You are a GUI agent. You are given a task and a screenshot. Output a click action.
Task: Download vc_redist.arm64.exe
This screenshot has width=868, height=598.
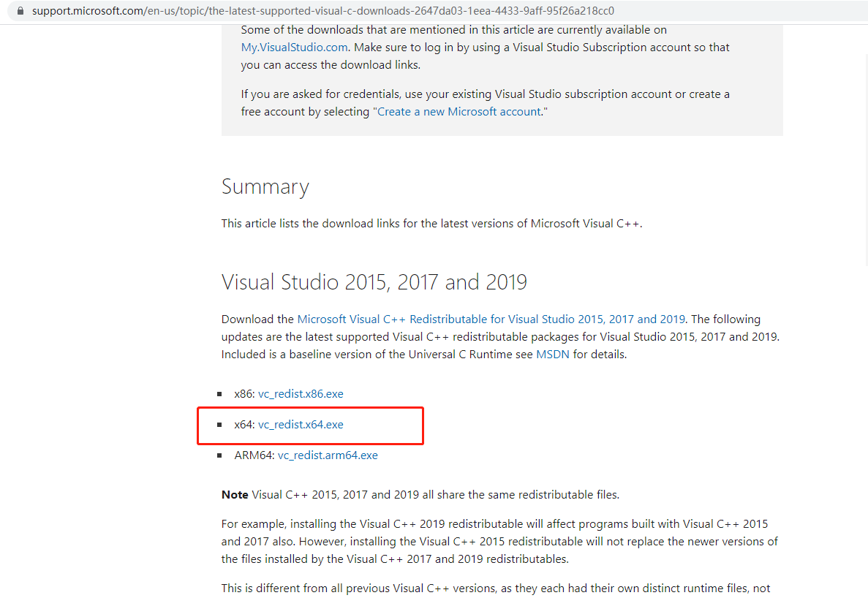(x=328, y=455)
